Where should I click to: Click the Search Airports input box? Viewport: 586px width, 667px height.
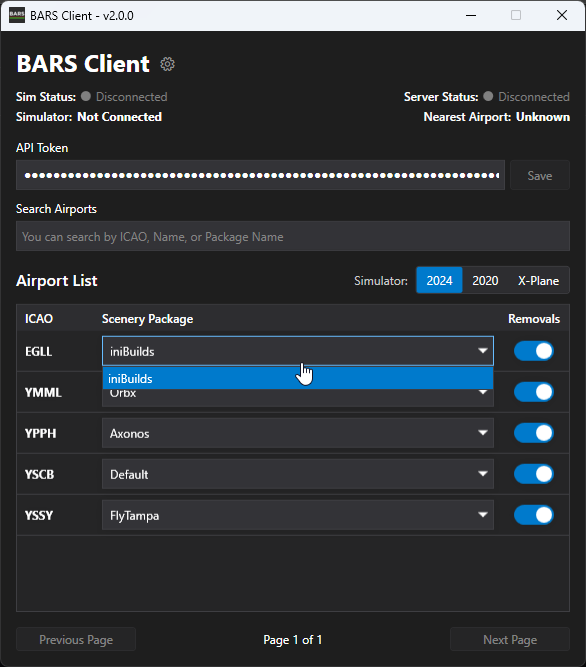293,236
